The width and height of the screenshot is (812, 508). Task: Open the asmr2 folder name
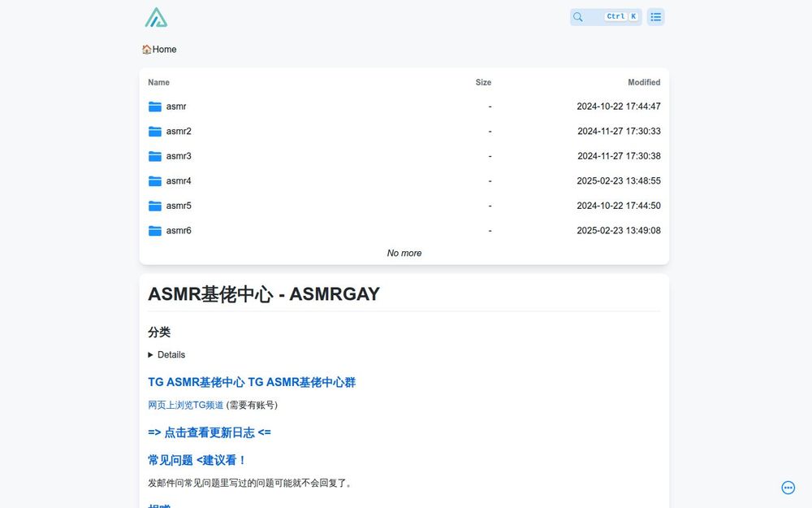pyautogui.click(x=179, y=131)
